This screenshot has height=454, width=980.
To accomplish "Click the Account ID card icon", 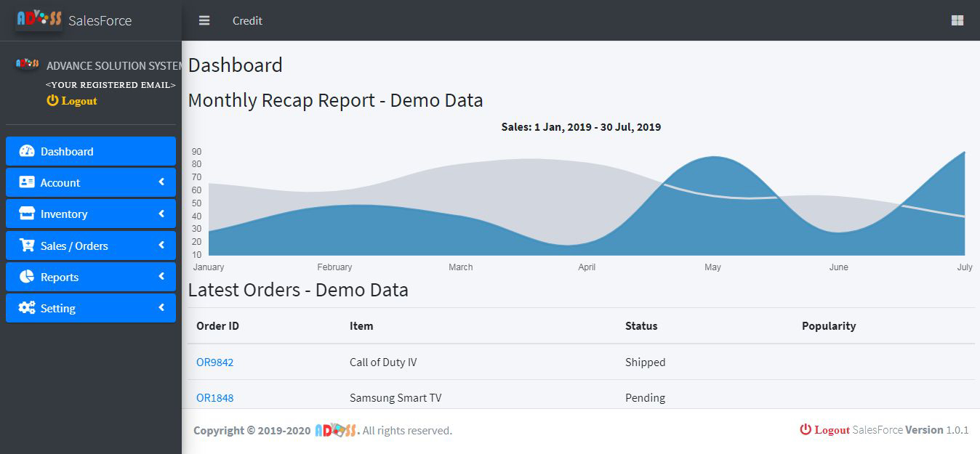I will click(27, 182).
